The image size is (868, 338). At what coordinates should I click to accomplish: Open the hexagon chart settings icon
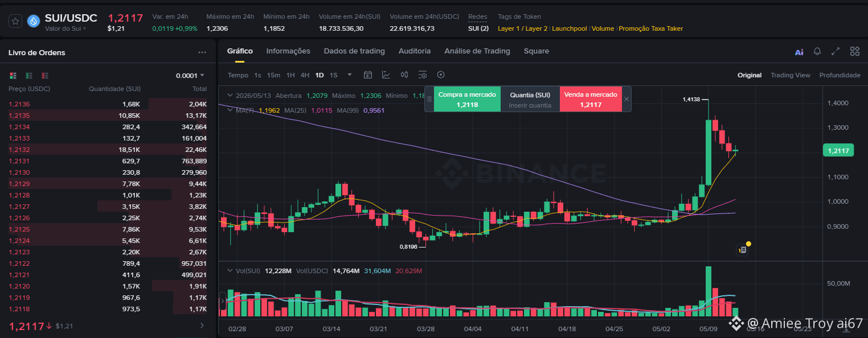[x=440, y=75]
